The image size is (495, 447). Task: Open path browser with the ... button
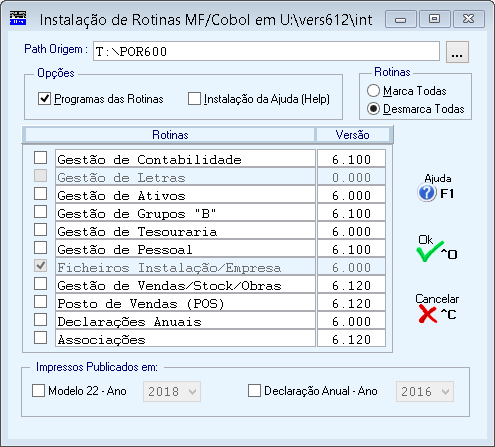point(457,52)
